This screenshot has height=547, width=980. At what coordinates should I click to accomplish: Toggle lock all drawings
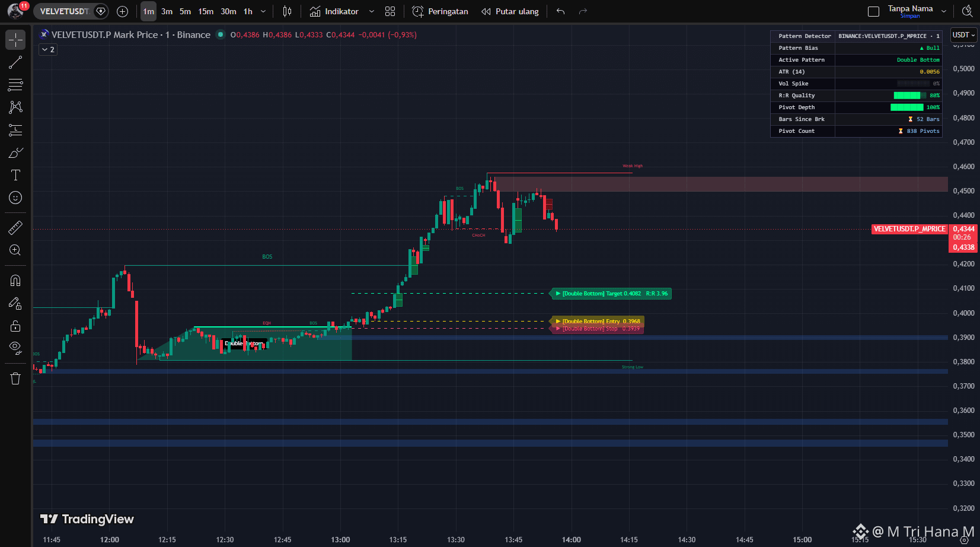tap(15, 326)
